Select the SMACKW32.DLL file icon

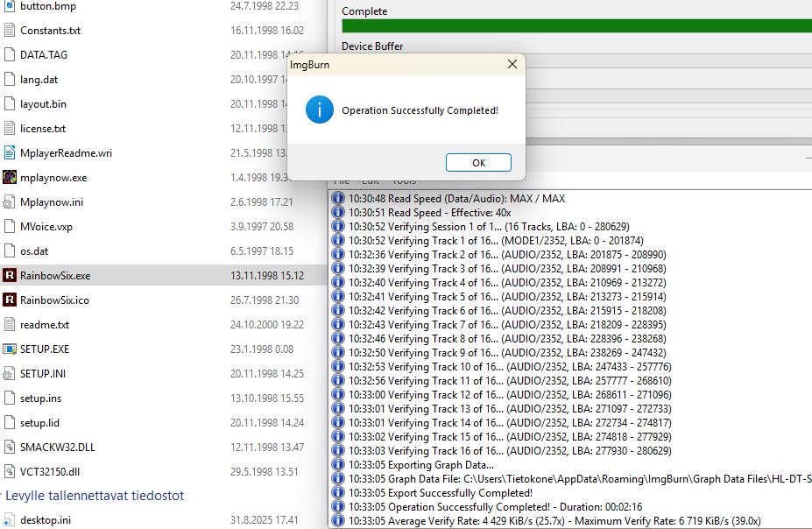coord(9,447)
